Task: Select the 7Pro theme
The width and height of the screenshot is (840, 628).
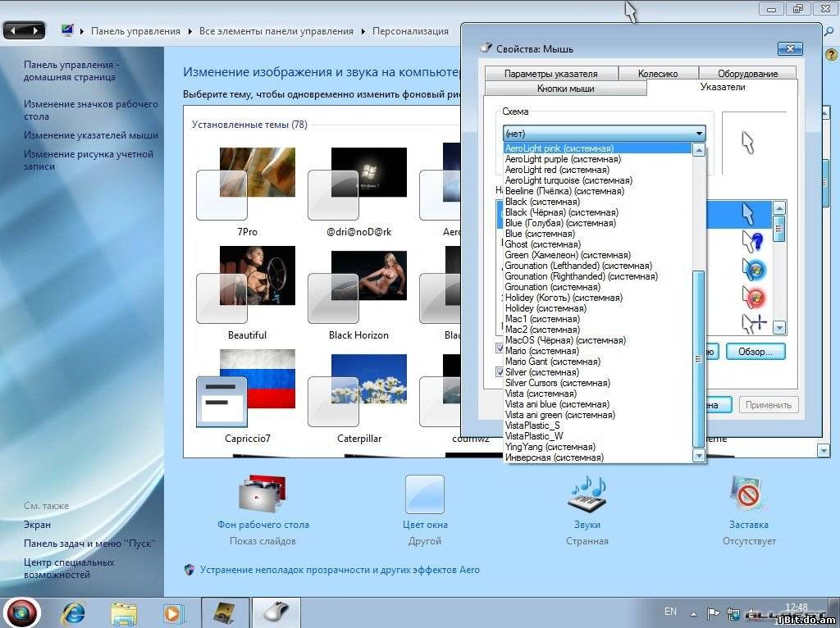Action: click(247, 192)
